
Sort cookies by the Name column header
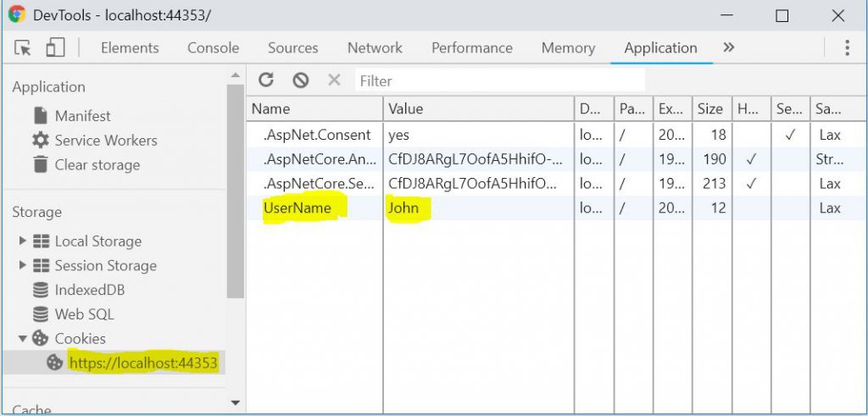tap(314, 108)
